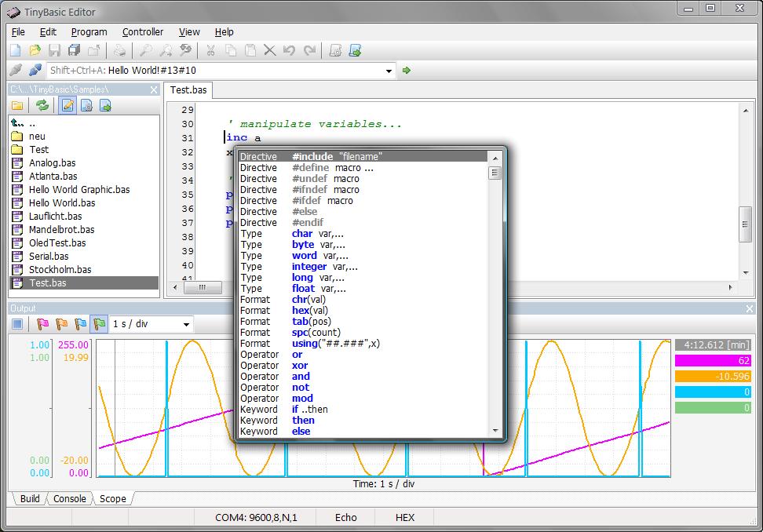This screenshot has height=532, width=763.
Task: Toggle the orange flag scope channel
Action: (x=61, y=324)
